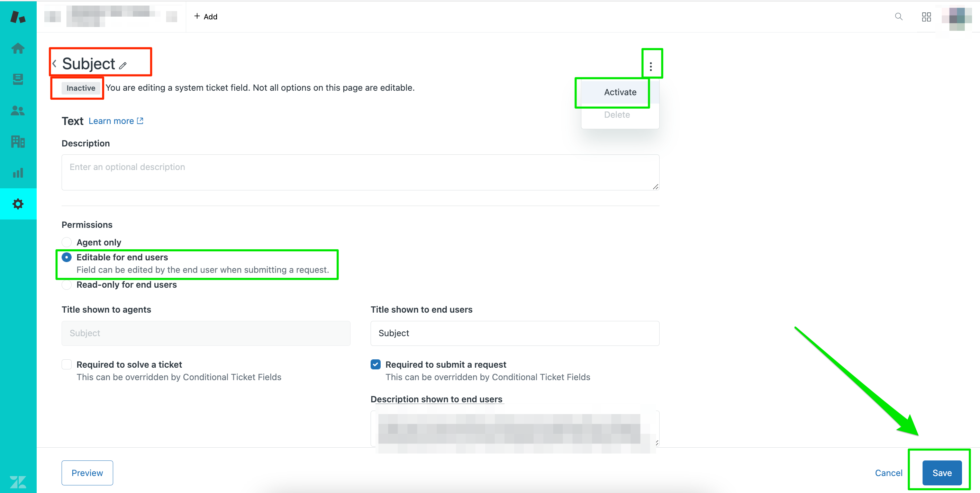Click the Activate button in the popup

(620, 92)
